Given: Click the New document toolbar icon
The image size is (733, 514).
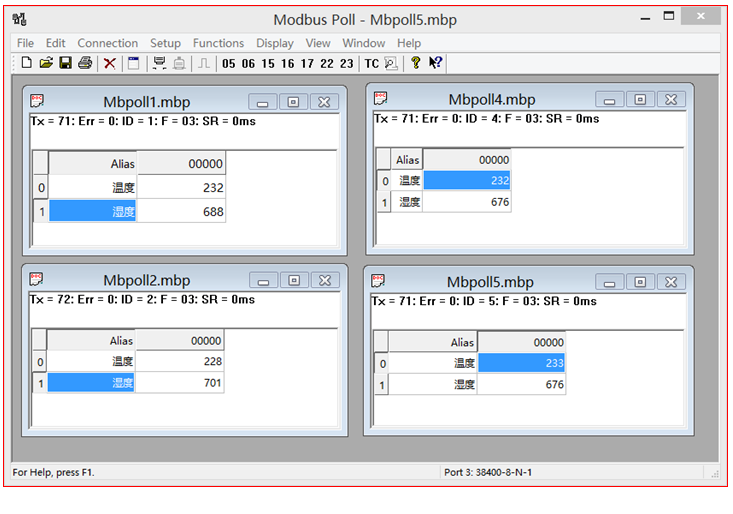Looking at the screenshot, I should pos(27,63).
